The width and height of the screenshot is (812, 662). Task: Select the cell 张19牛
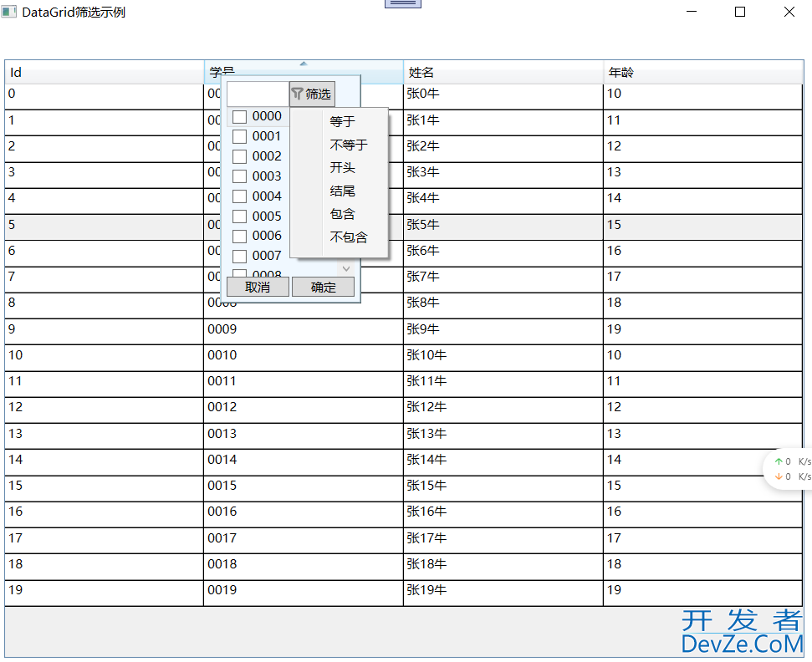coord(503,593)
